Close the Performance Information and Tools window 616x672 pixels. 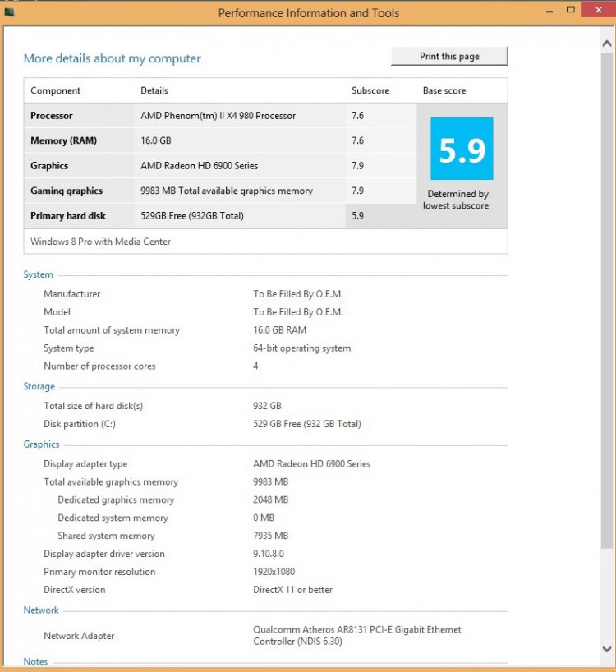pyautogui.click(x=599, y=10)
